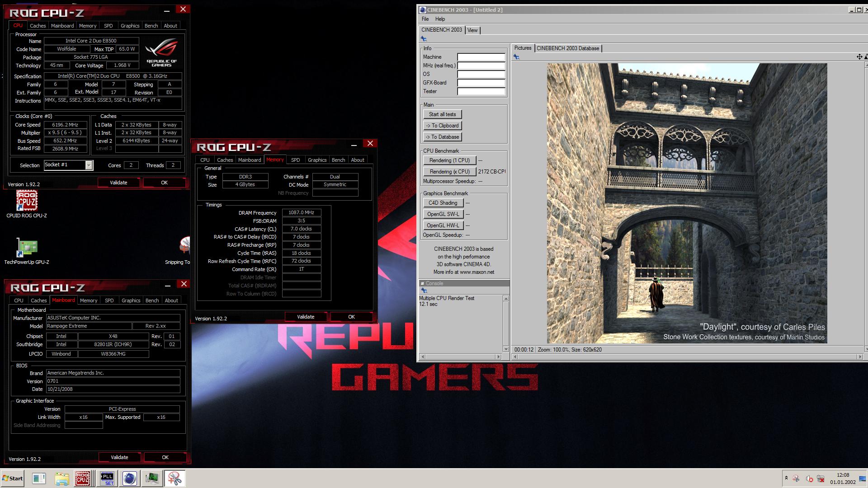This screenshot has height=488, width=868.
Task: Select the DRAM Frequency value 1087.0 MHz
Action: pos(301,212)
